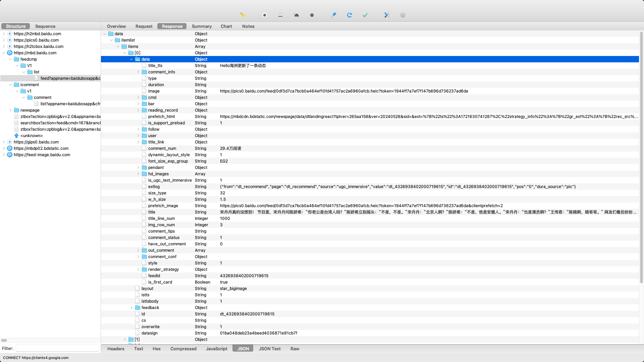644x362 pixels.
Task: Expand the [1] array item
Action: pos(125,339)
